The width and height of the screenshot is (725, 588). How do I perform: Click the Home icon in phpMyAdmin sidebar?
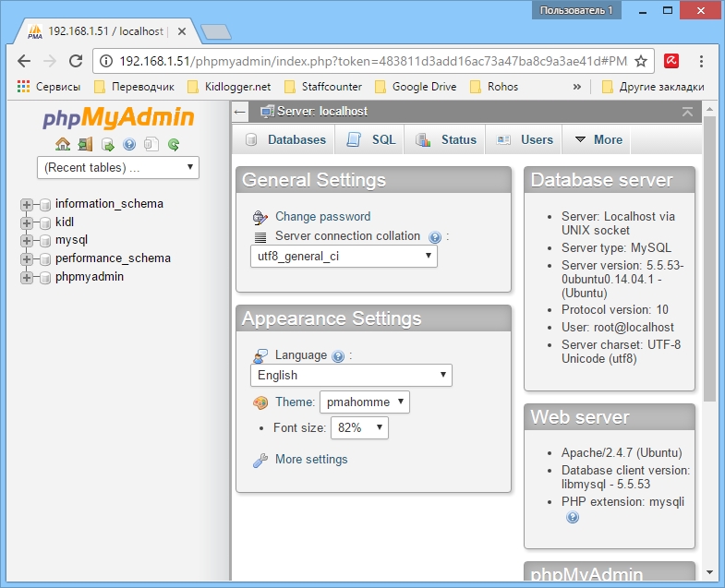pos(63,144)
